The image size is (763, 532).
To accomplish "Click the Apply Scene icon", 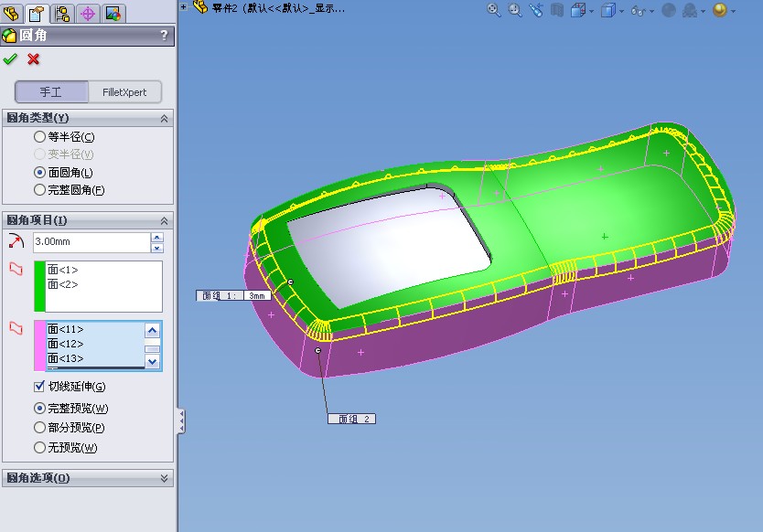I will click(x=690, y=10).
